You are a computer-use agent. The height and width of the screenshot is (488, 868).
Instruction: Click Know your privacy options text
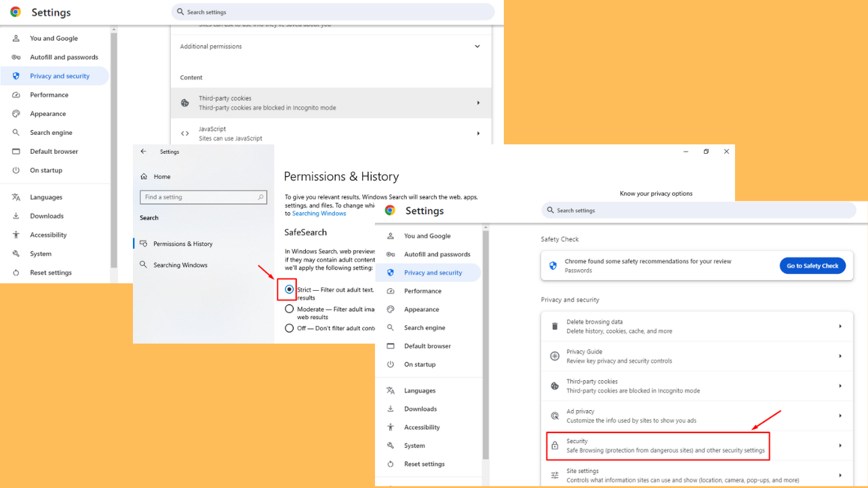[656, 194]
